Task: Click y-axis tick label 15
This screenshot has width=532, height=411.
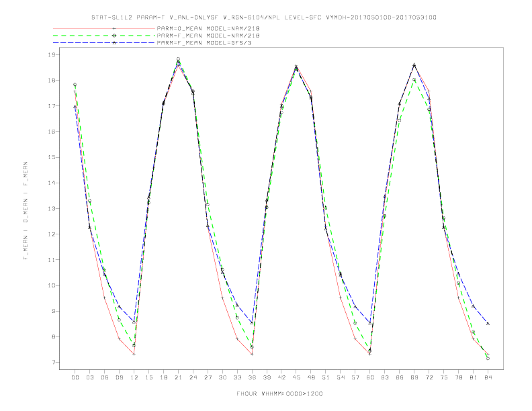Action: coord(52,157)
